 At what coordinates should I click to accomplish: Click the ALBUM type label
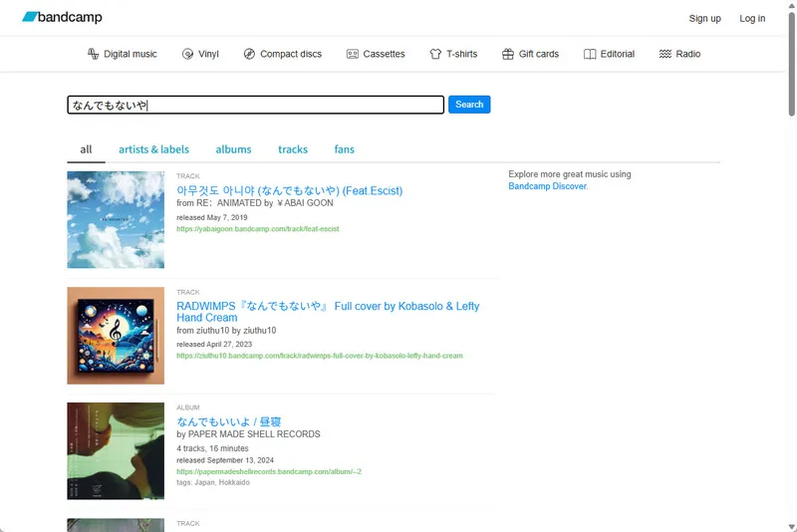point(188,407)
